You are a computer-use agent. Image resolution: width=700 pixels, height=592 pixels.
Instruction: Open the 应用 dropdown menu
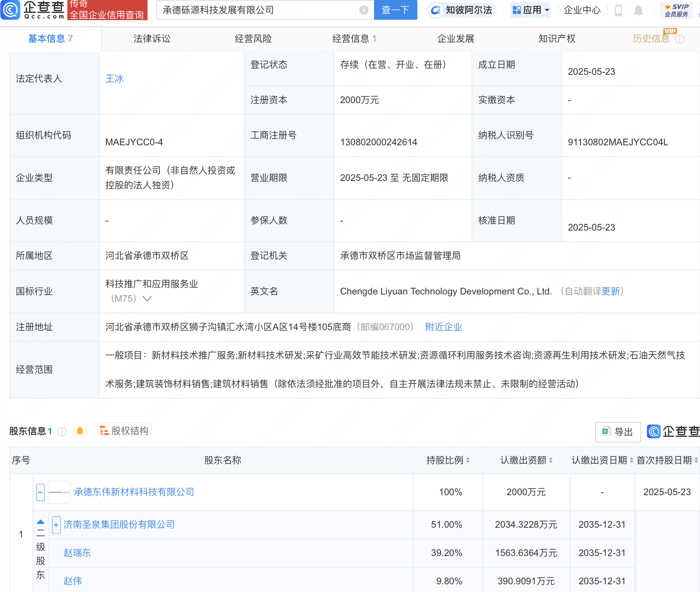coord(530,10)
